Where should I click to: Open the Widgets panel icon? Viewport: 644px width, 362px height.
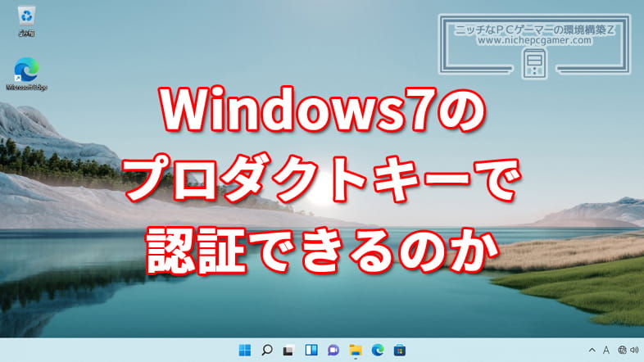(x=311, y=350)
